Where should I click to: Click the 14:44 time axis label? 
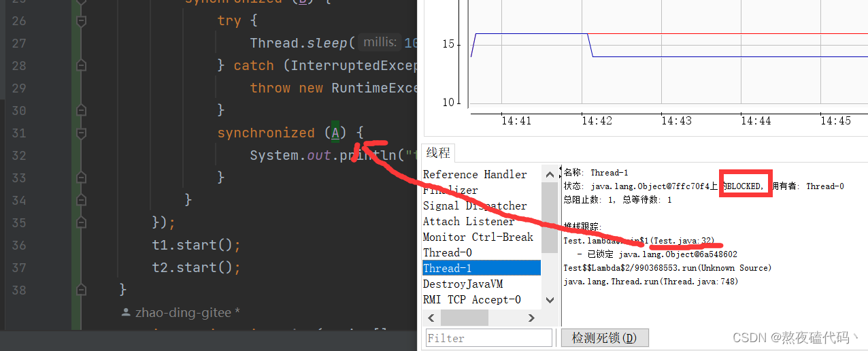pos(756,120)
